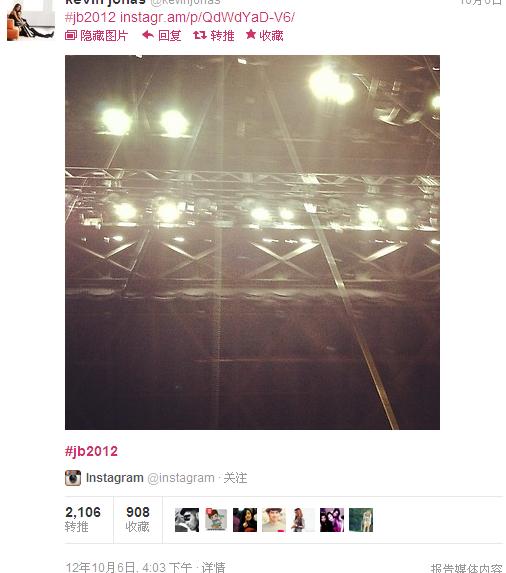Click the favorite star icon
This screenshot has height=573, width=506.
tap(251, 35)
